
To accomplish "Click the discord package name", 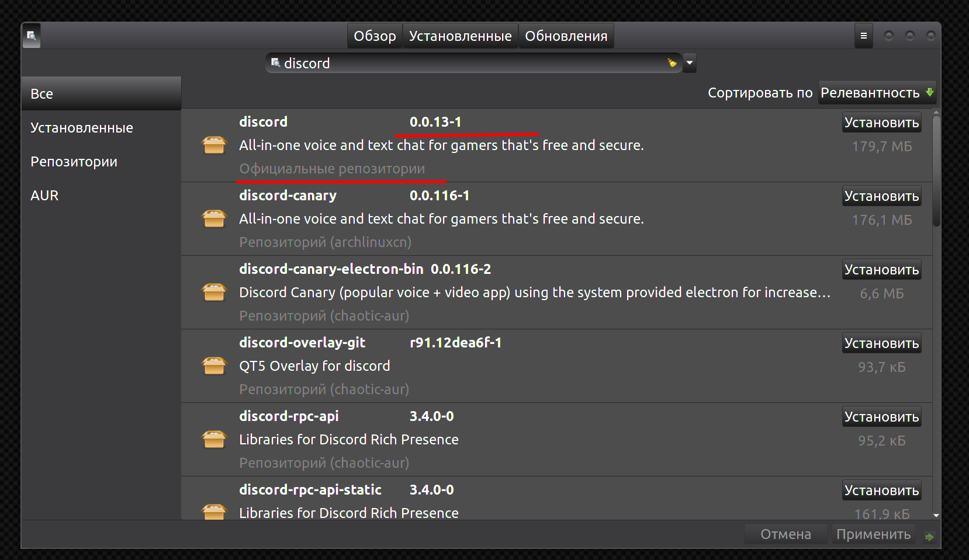I will pyautogui.click(x=264, y=122).
